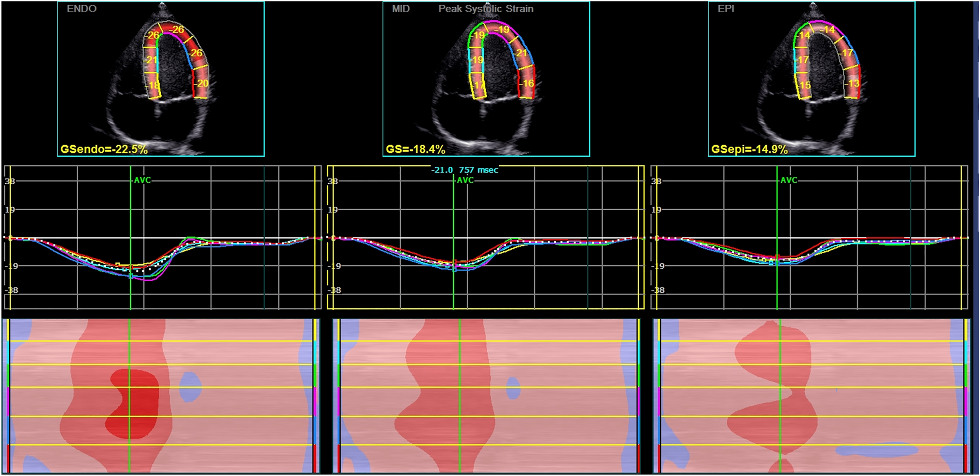Open the ENDO echo image thumbnail
The height and width of the screenshot is (476, 980).
pyautogui.click(x=161, y=79)
